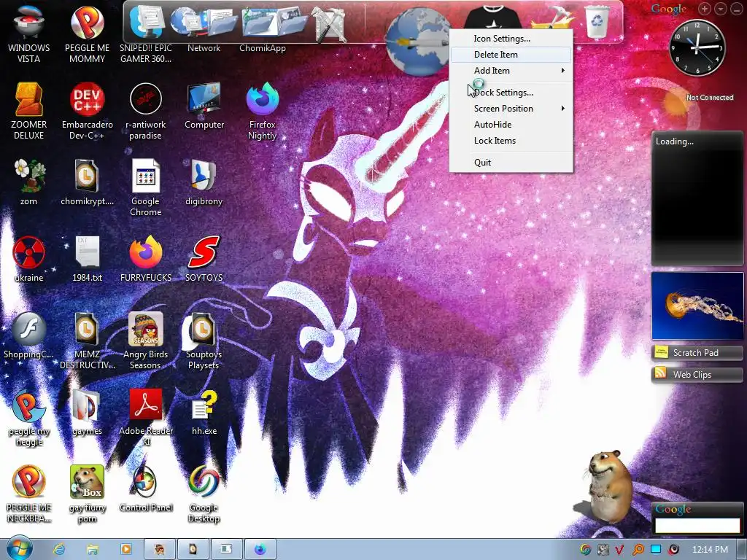Click the 12:14 PM system clock
This screenshot has width=747, height=560.
point(710,550)
